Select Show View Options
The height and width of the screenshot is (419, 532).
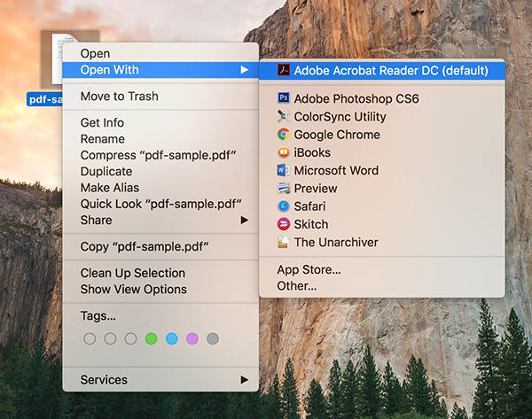160,290
